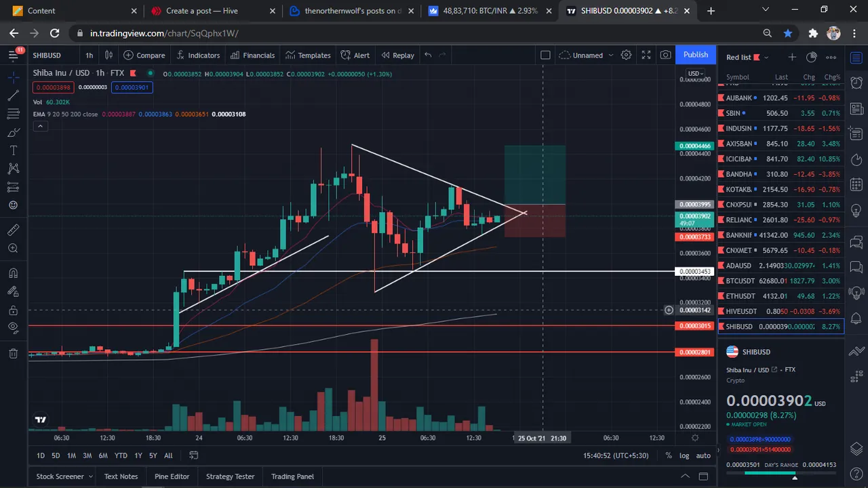This screenshot has height=488, width=868.
Task: Open the Strategy Tester tab
Action: [230, 476]
